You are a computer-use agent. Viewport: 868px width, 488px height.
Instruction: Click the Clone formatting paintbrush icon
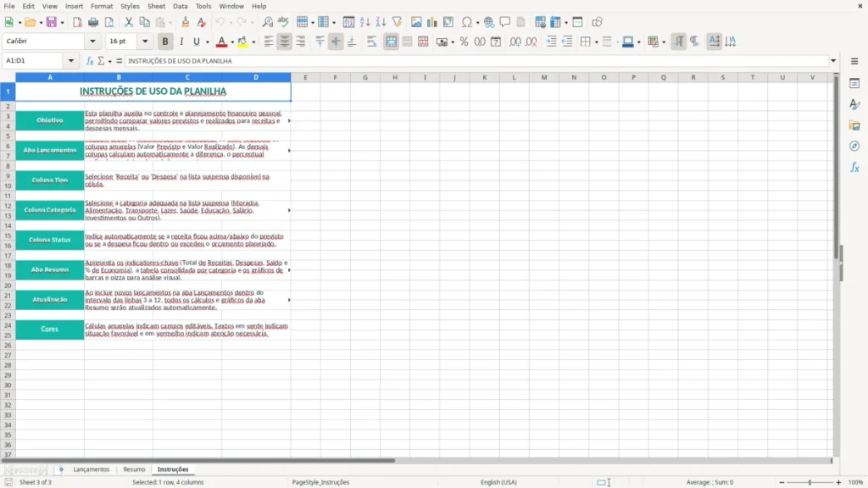click(186, 22)
